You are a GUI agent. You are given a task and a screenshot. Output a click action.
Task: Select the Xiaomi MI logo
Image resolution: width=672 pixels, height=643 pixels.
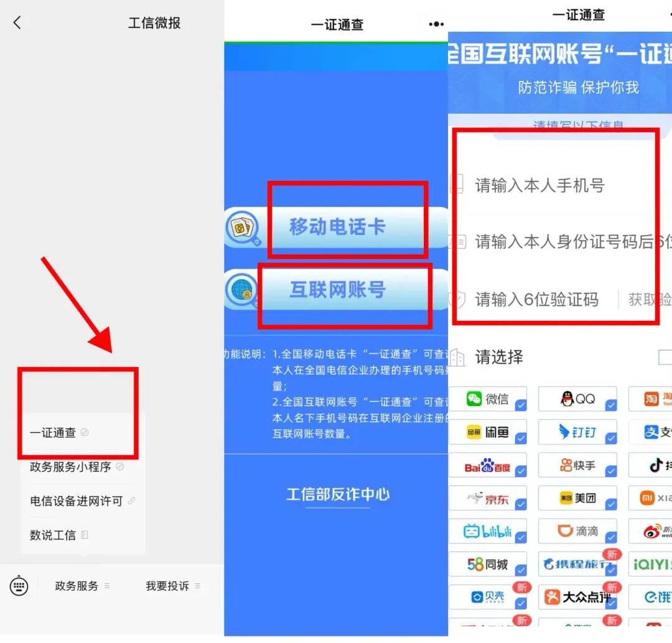[647, 497]
